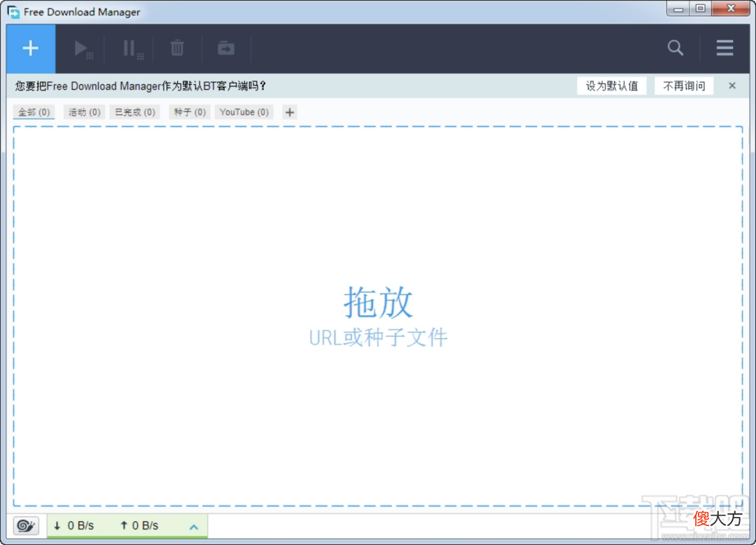Image resolution: width=756 pixels, height=545 pixels.
Task: Open the hamburger main menu
Action: click(724, 48)
